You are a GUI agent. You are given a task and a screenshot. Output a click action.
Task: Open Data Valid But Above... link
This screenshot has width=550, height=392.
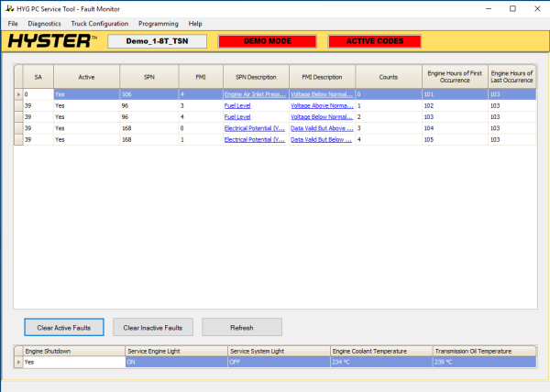point(322,128)
